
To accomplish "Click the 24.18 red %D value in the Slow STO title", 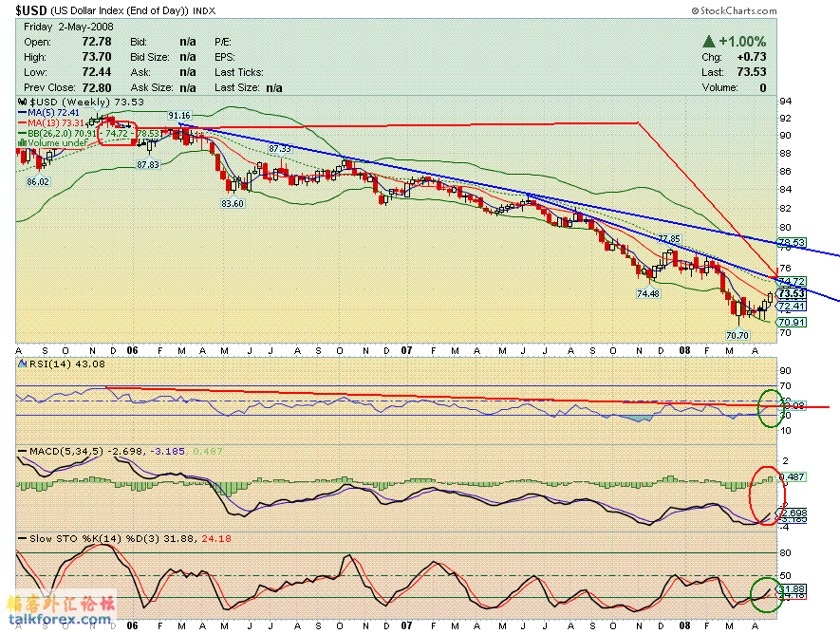I will (x=215, y=539).
